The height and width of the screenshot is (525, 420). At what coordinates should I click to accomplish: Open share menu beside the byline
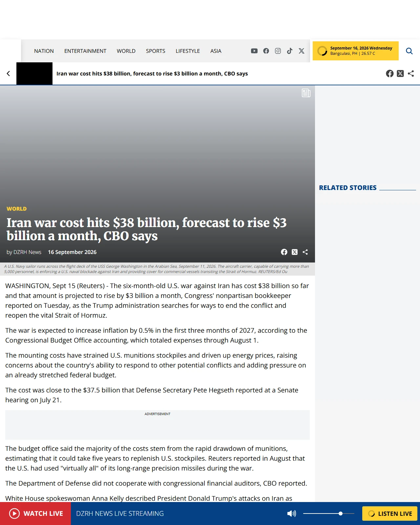(x=305, y=252)
